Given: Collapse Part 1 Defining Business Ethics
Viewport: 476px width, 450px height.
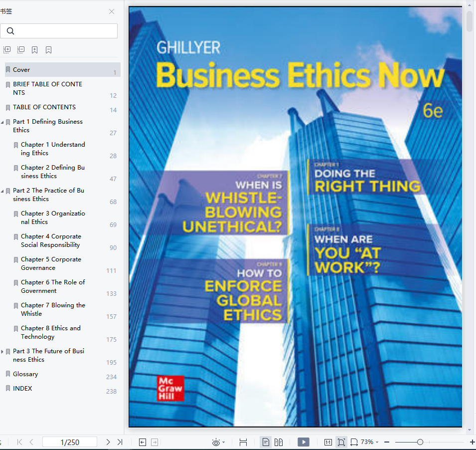Looking at the screenshot, I should (2, 122).
